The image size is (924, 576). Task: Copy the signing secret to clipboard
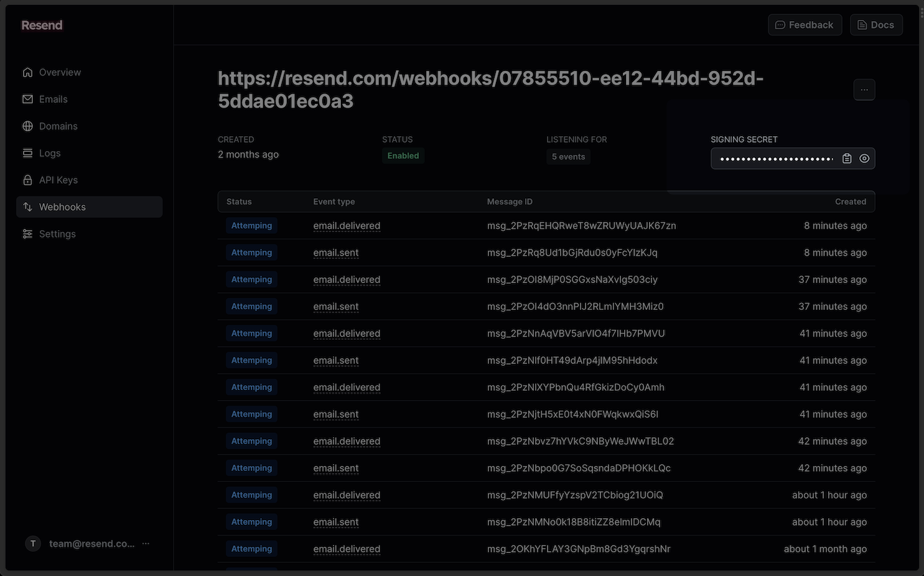pos(847,159)
